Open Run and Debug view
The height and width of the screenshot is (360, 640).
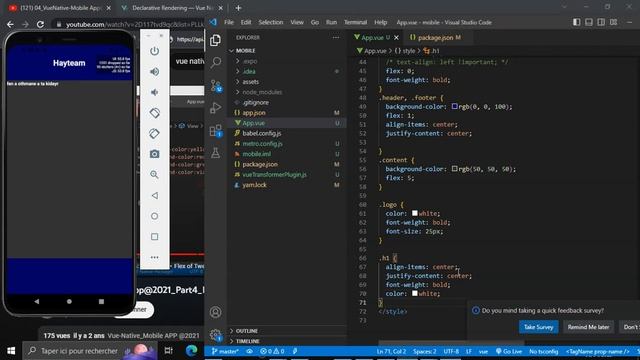[x=216, y=108]
